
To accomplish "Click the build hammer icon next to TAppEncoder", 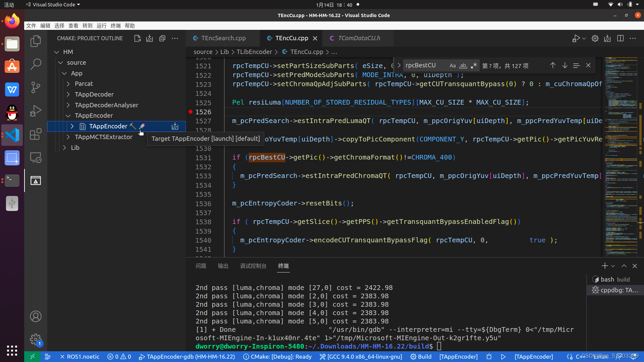I will click(133, 126).
